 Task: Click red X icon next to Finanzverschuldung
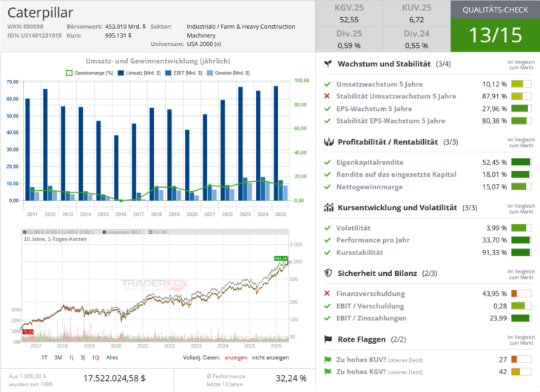[327, 294]
